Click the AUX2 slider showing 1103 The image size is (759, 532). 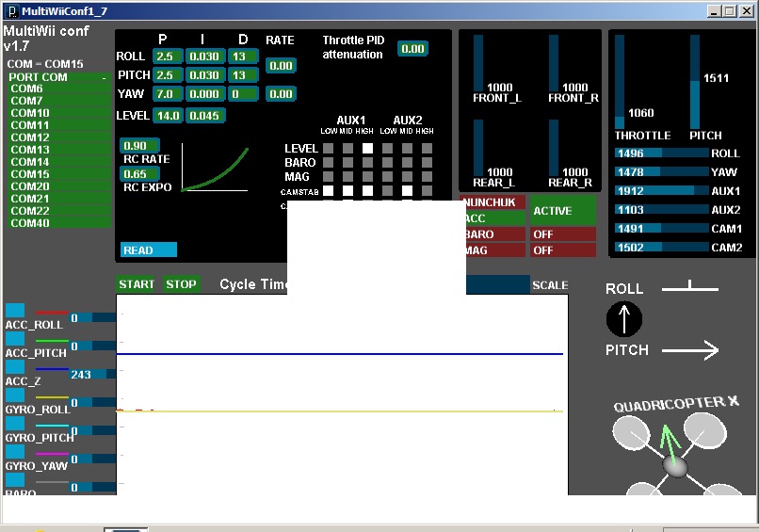(x=662, y=210)
